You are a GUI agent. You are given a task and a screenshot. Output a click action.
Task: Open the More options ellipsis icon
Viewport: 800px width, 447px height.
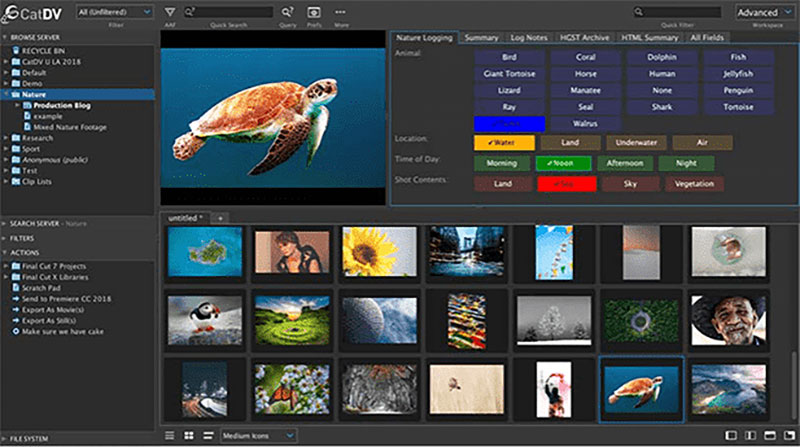(340, 12)
